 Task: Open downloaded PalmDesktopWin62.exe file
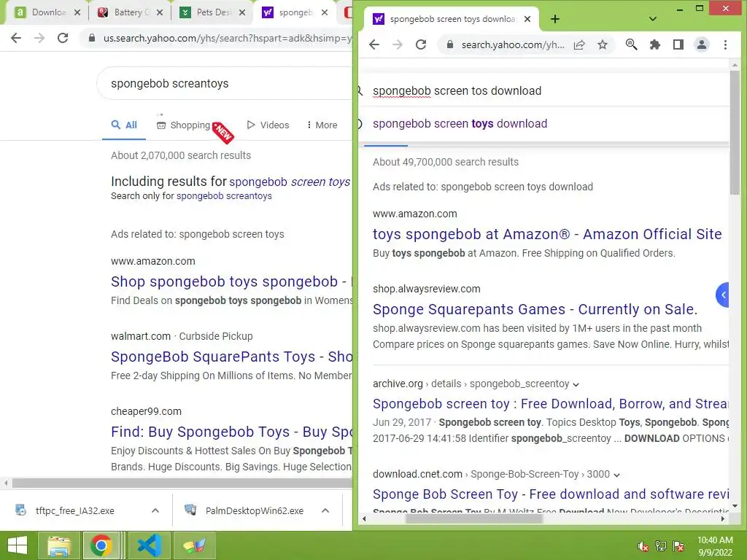[255, 510]
